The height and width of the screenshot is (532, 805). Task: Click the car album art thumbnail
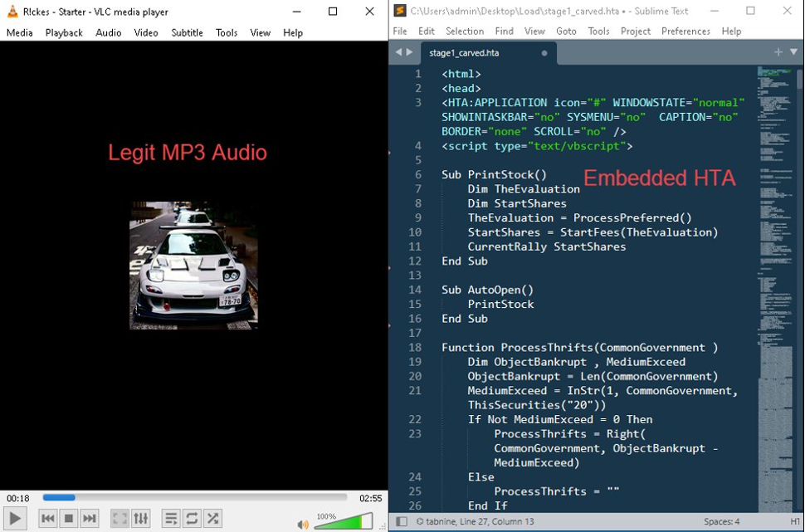[x=193, y=265]
